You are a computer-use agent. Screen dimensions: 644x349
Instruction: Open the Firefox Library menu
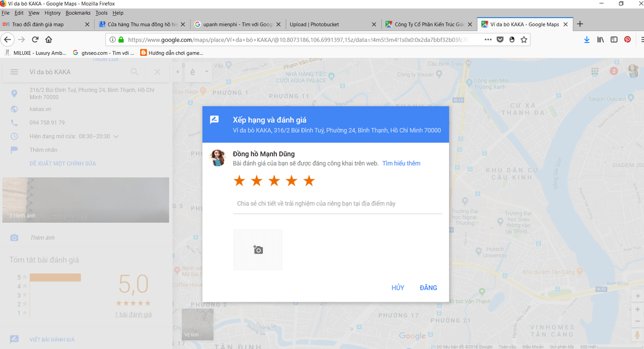point(601,39)
